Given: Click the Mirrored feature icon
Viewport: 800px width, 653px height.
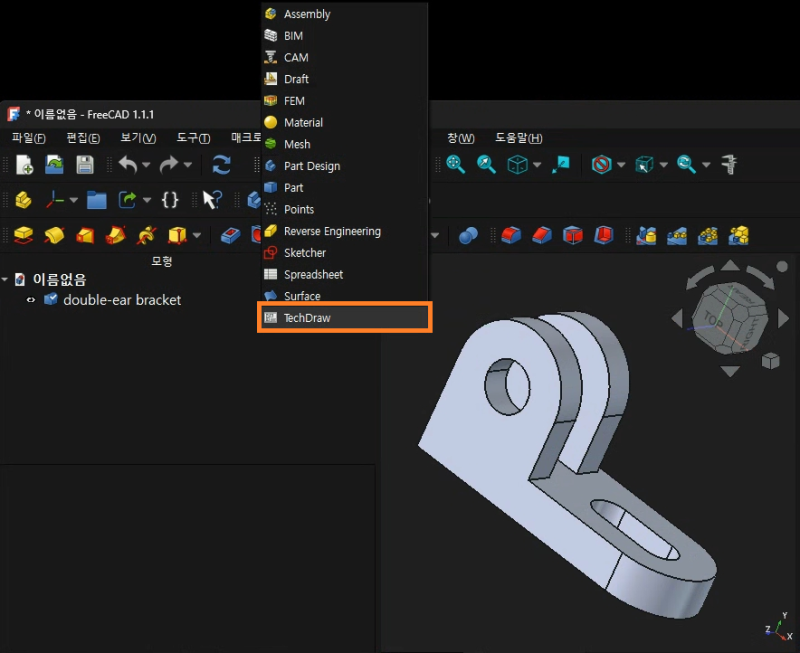Looking at the screenshot, I should (x=646, y=235).
